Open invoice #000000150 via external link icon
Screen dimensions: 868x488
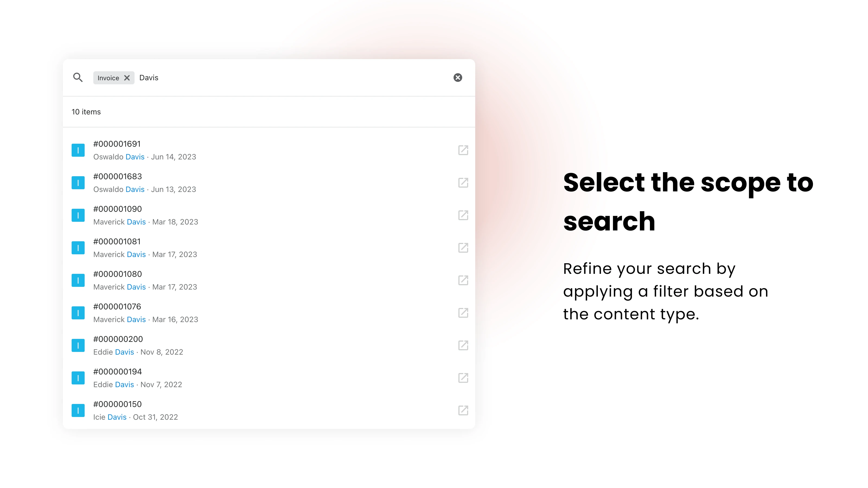463,410
